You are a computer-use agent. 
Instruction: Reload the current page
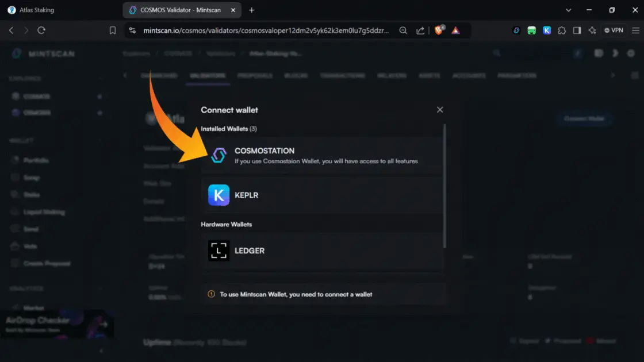[x=41, y=30]
